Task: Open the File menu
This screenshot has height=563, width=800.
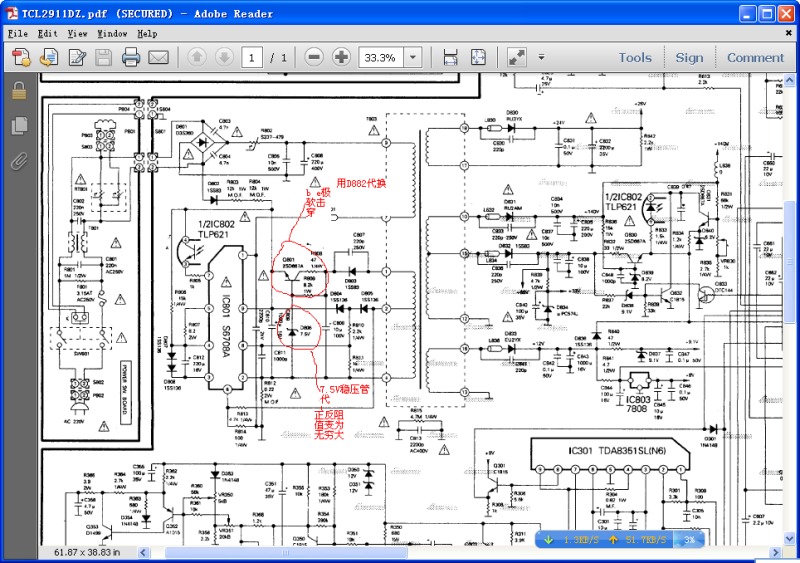Action: pos(18,34)
